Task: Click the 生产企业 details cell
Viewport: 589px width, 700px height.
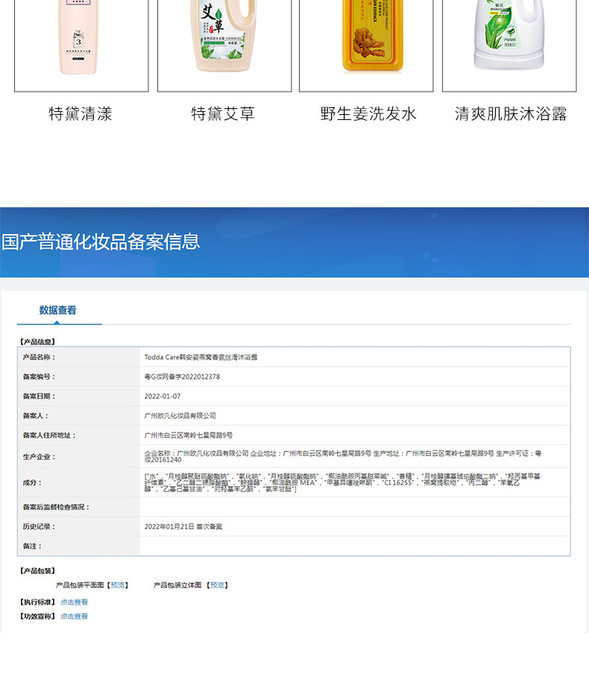Action: [355, 456]
